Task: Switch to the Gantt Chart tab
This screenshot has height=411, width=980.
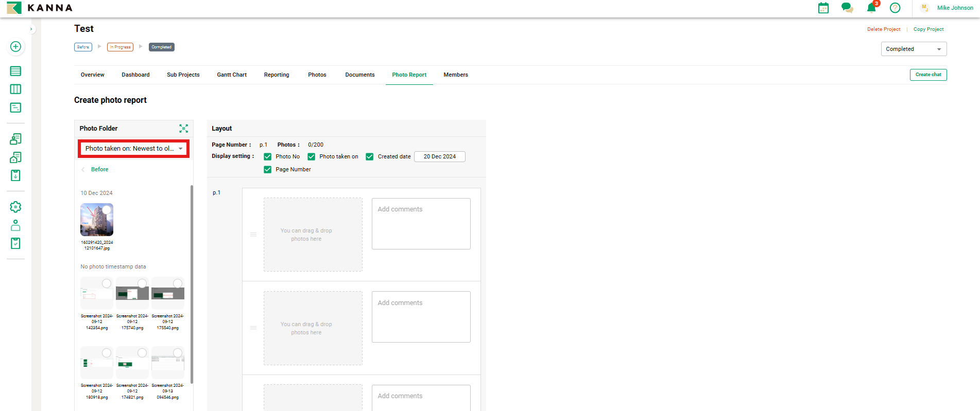Action: 232,75
